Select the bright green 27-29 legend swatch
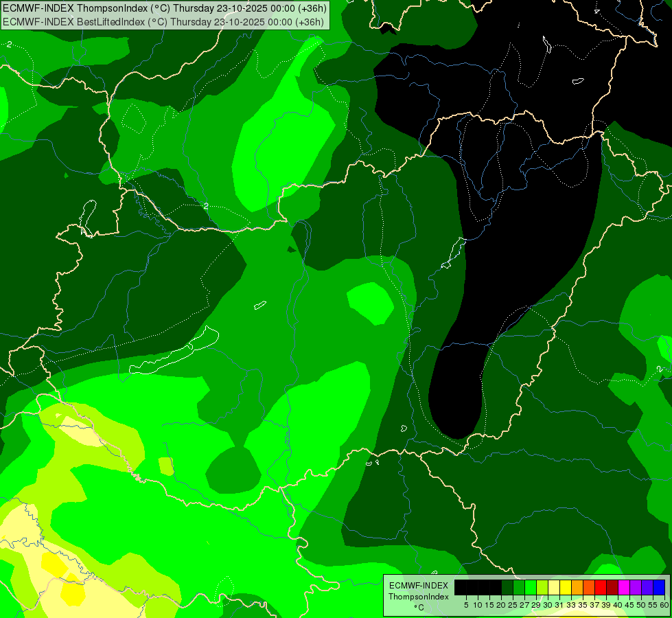Viewport: 672px width, 618px height. click(x=531, y=588)
